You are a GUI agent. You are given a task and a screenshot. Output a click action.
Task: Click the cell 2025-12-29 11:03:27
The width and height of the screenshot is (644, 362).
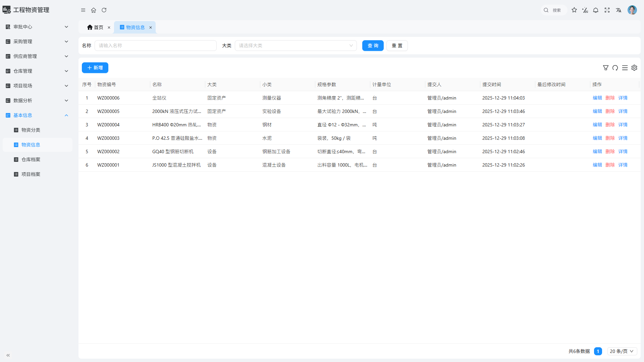pos(503,125)
